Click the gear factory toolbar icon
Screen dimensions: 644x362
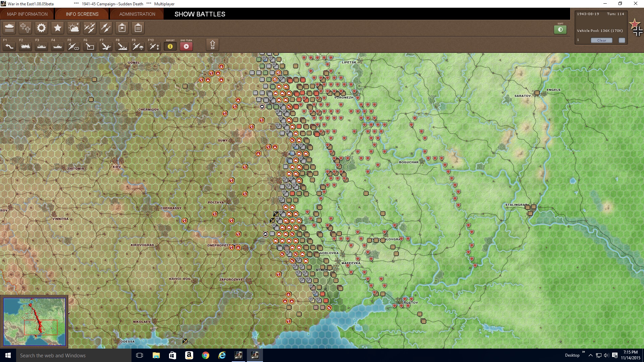coord(41,28)
